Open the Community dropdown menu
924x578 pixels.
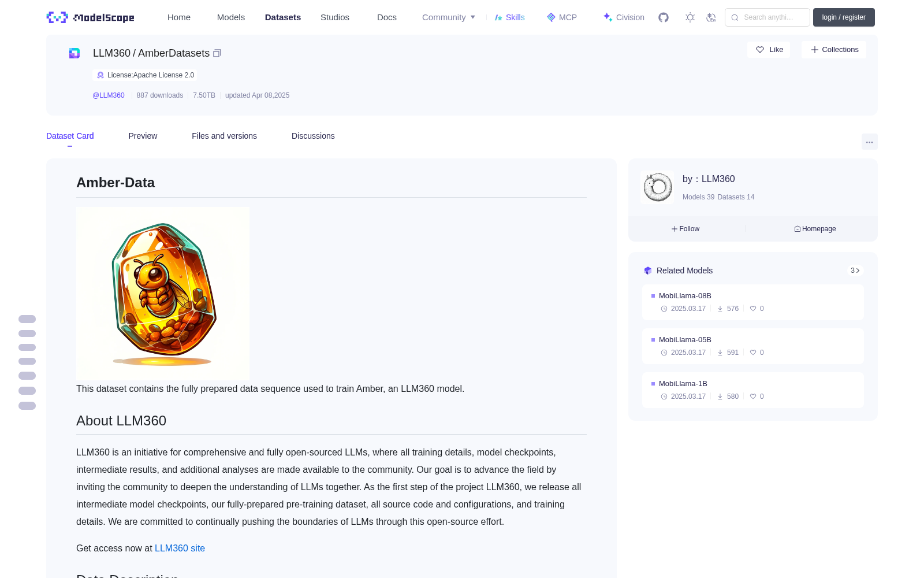tap(449, 17)
